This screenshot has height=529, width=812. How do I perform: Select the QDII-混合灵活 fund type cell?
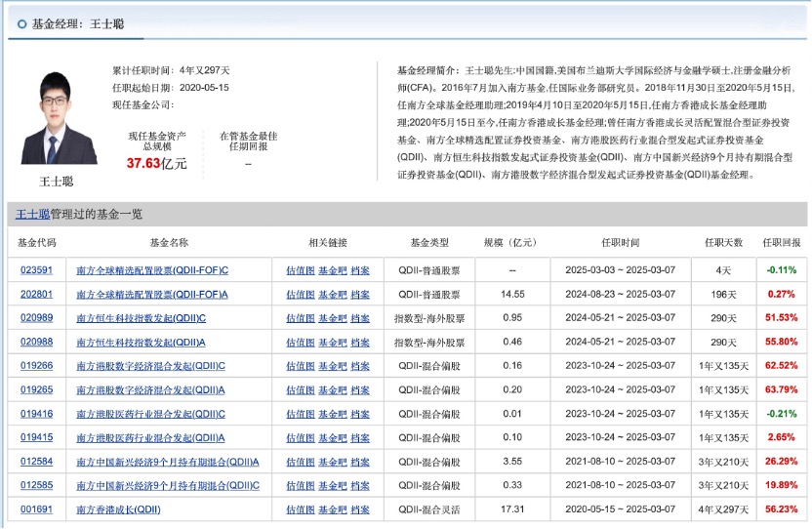(429, 509)
